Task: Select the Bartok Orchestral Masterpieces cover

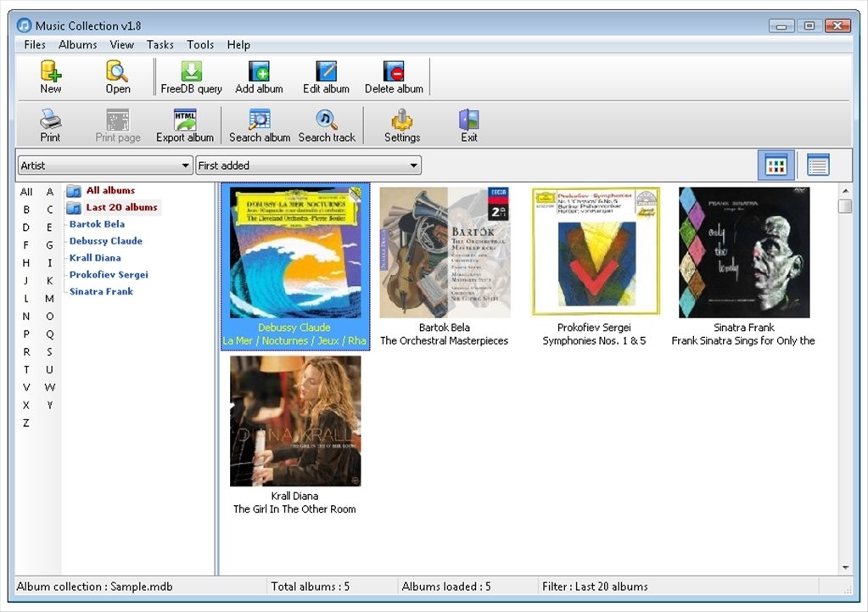Action: (445, 253)
